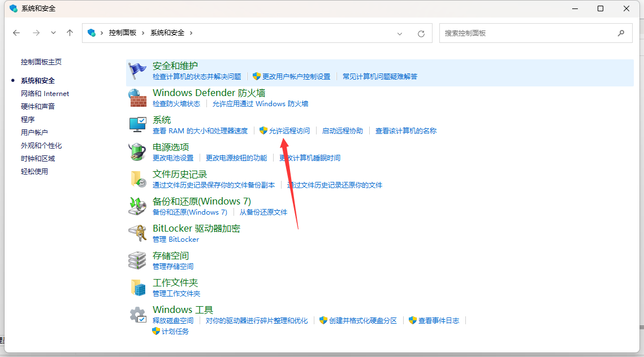Open 更改电源按钮的功能 link
Screen dimensions: 644x357
[x=236, y=158]
